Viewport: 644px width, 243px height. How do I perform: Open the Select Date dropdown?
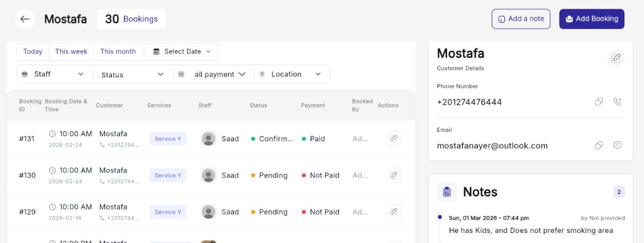coord(182,51)
